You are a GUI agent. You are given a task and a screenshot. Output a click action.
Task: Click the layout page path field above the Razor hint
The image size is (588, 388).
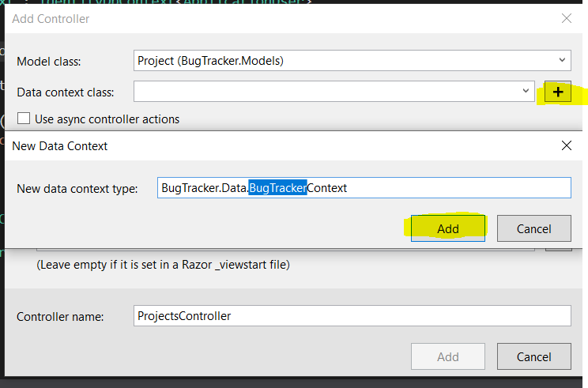tap(285, 247)
